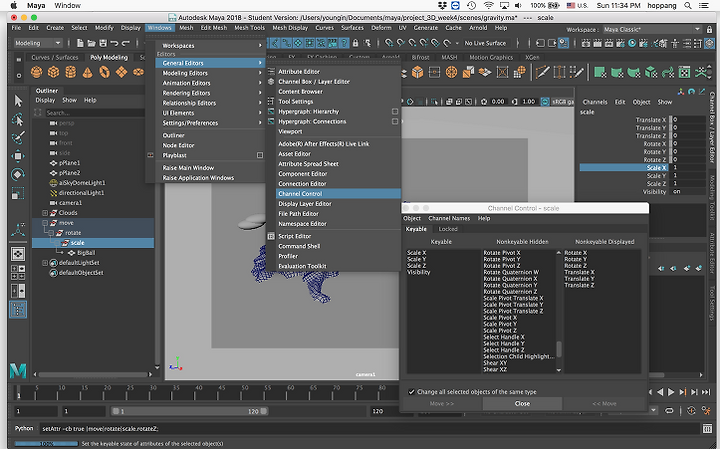Open the Show menu in Channel Box
720x449 pixels.
(664, 102)
